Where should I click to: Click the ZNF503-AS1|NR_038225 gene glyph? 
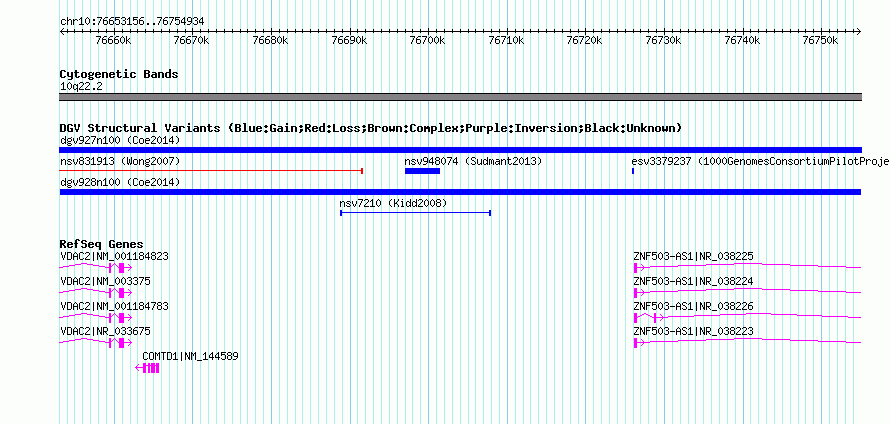point(748,267)
